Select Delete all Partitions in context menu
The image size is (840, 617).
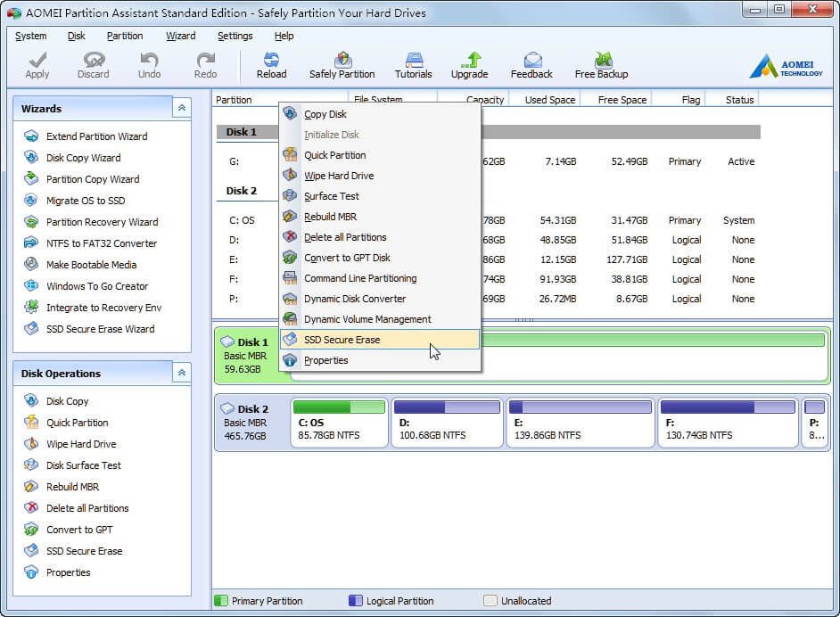380,237
